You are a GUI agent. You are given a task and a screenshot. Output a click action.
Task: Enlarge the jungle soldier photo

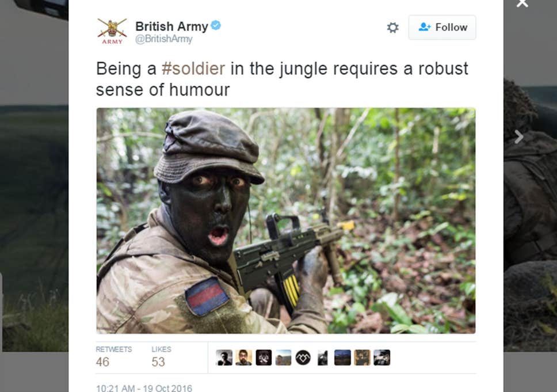tap(285, 220)
